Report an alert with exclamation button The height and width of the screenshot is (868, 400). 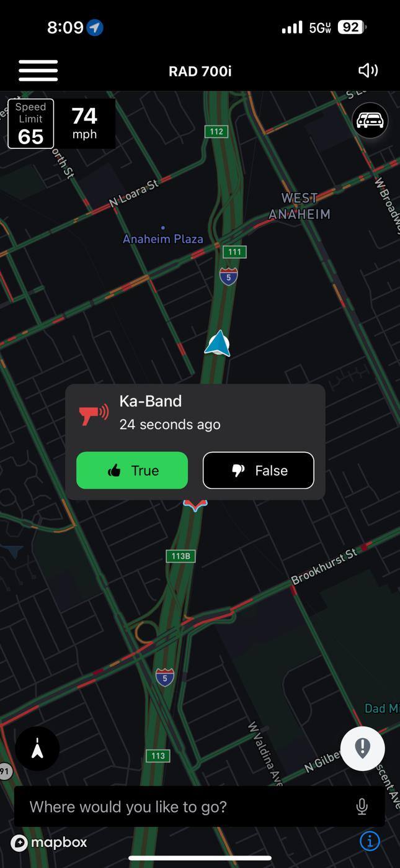pyautogui.click(x=362, y=749)
